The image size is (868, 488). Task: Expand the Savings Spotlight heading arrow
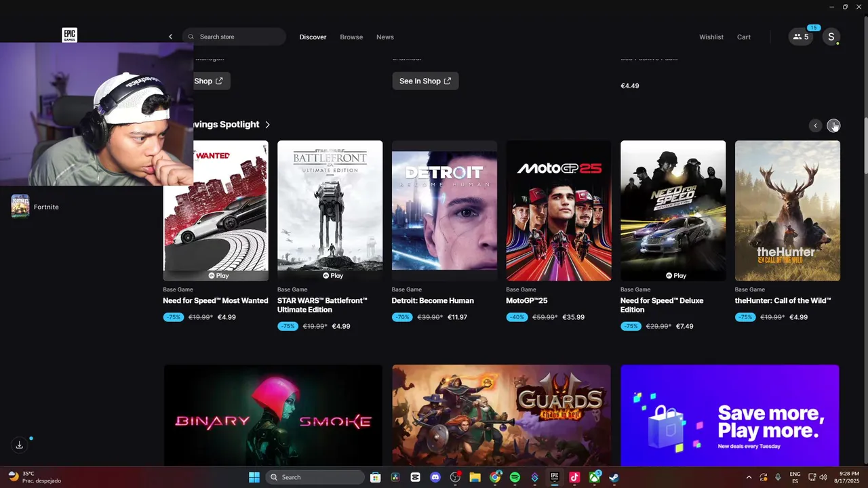coord(267,125)
